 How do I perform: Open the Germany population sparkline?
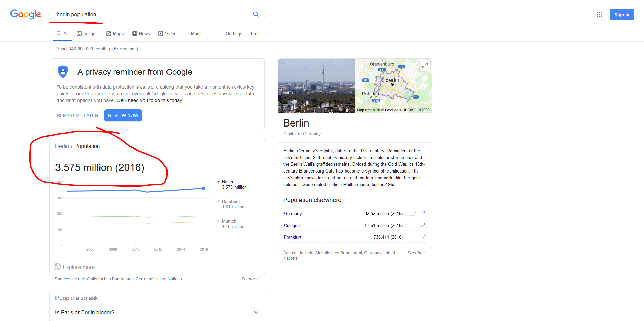point(417,213)
